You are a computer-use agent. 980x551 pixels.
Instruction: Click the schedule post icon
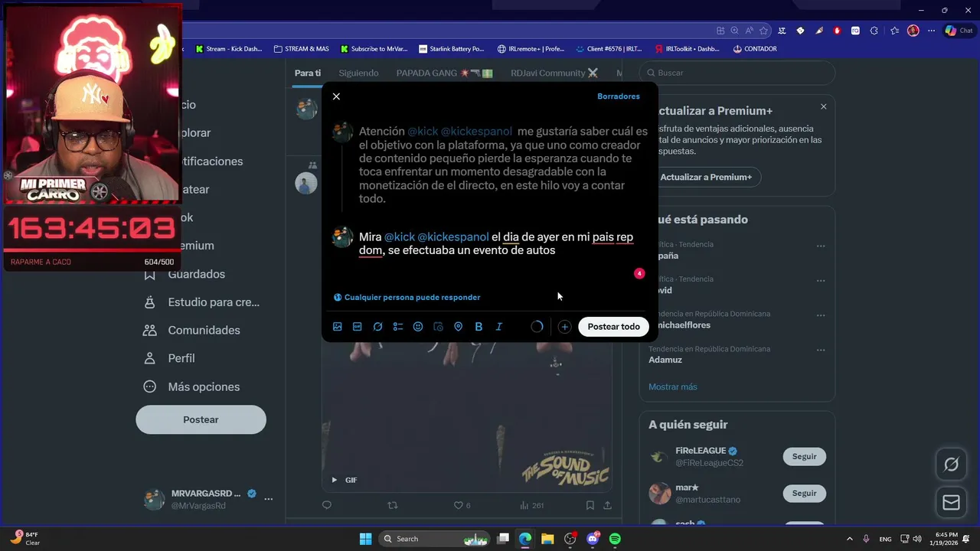tap(438, 327)
